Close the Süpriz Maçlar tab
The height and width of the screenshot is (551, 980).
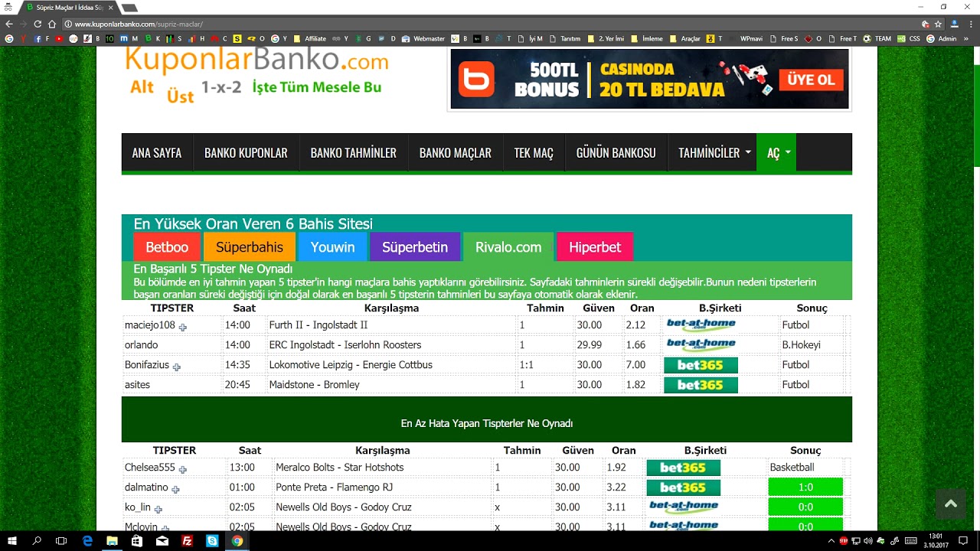point(110,8)
